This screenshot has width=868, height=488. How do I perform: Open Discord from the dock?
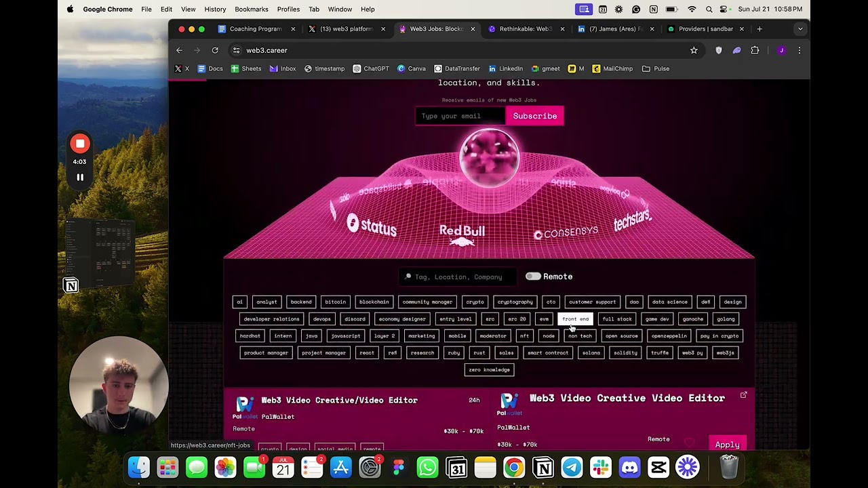tap(629, 468)
